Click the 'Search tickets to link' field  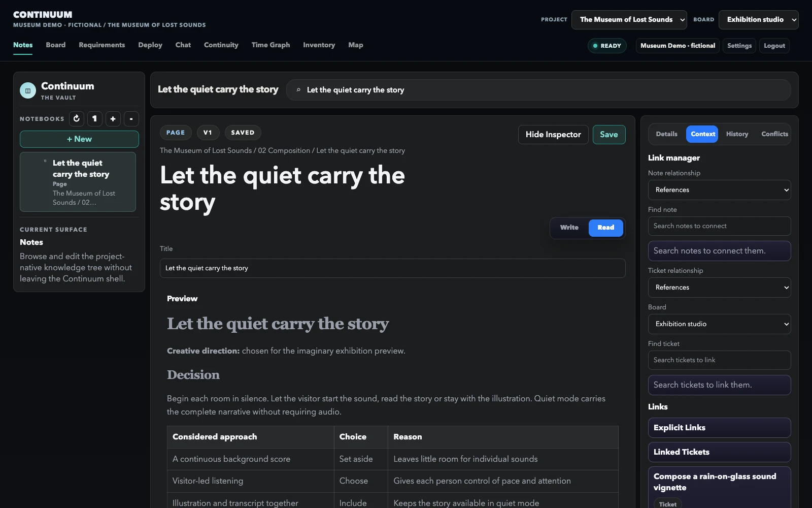pos(719,360)
